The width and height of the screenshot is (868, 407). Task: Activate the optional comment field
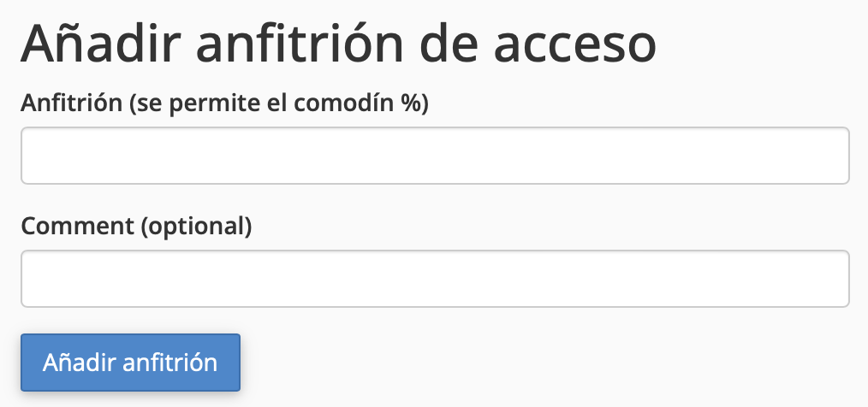pos(435,279)
